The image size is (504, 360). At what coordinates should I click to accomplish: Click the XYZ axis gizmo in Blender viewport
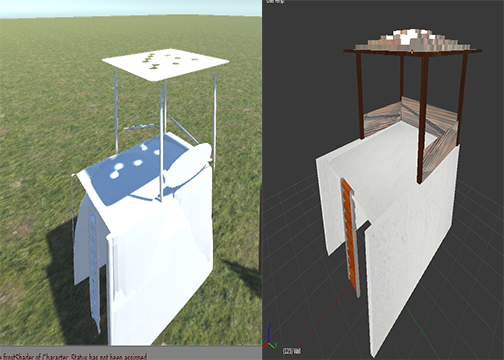click(x=270, y=337)
